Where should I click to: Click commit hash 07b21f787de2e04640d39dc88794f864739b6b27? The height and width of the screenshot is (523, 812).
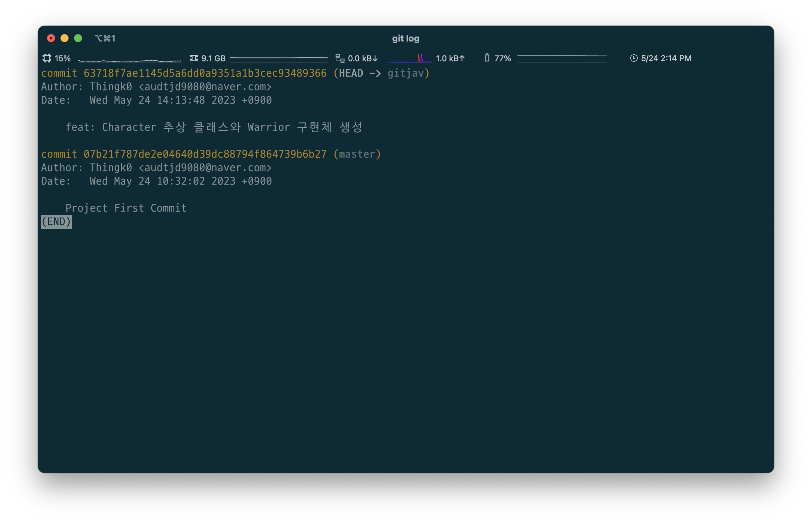tap(205, 154)
